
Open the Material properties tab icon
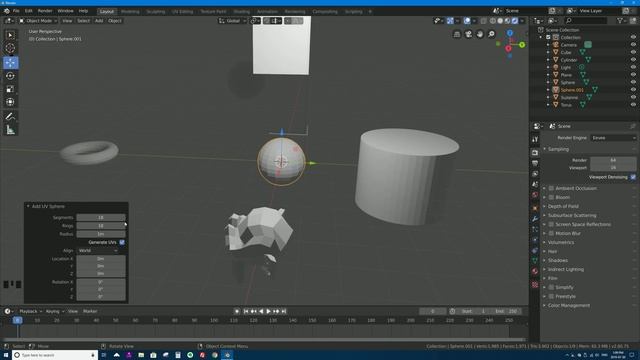point(535,271)
